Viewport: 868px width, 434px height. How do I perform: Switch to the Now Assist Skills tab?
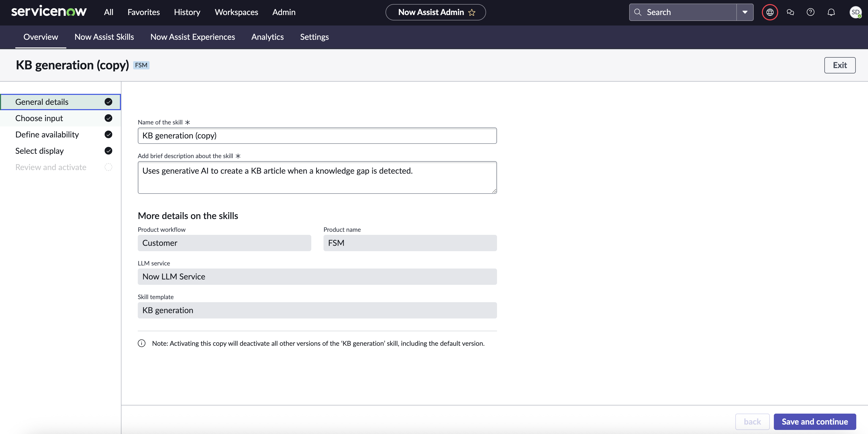point(104,37)
